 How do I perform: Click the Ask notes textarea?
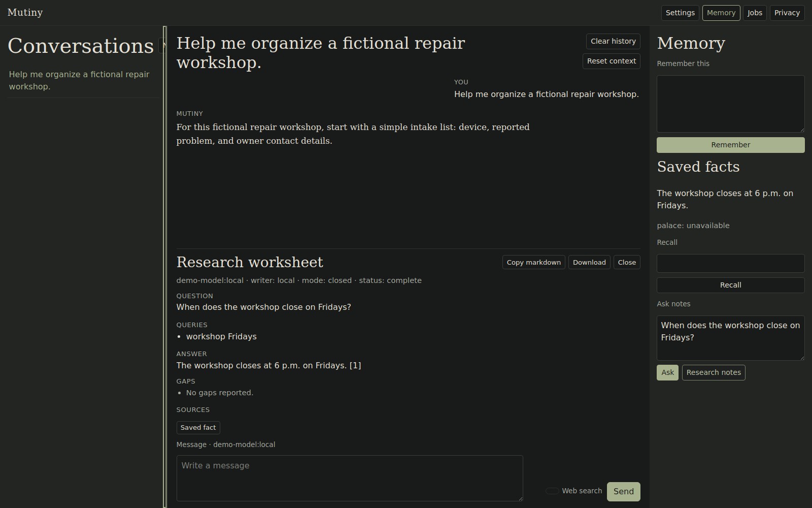pyautogui.click(x=730, y=338)
